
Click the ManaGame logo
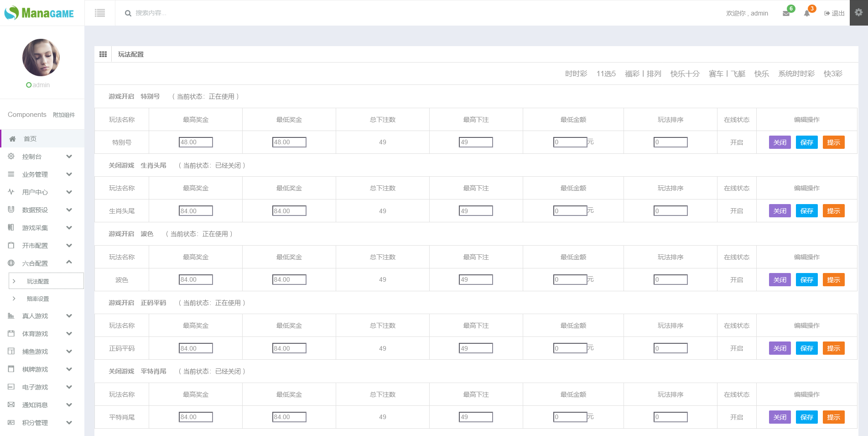click(39, 13)
